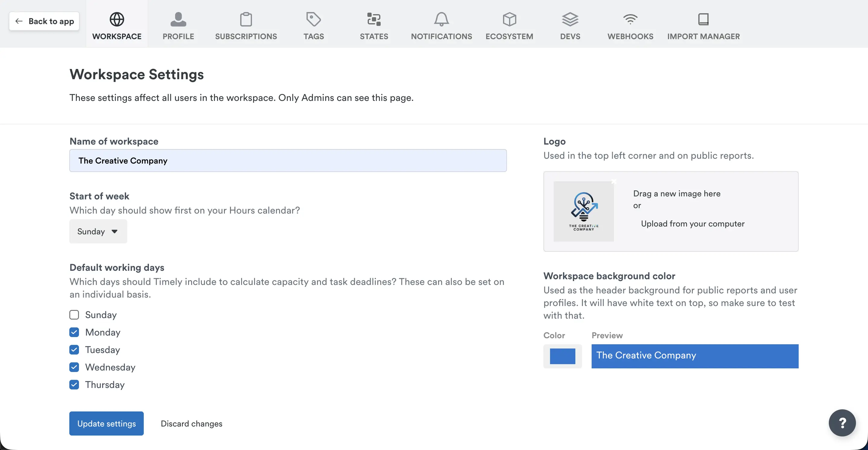Click the Profile person icon
Viewport: 868px width, 450px height.
tap(178, 20)
